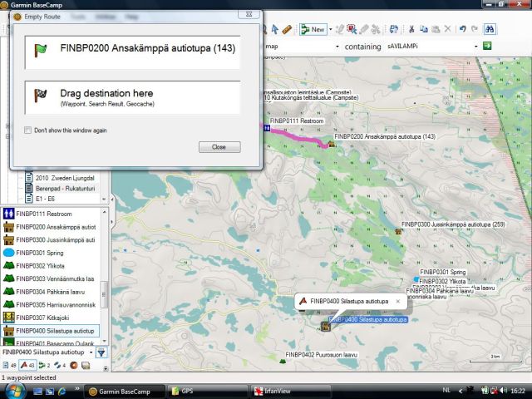Check "Don't show this window again"

pos(28,131)
